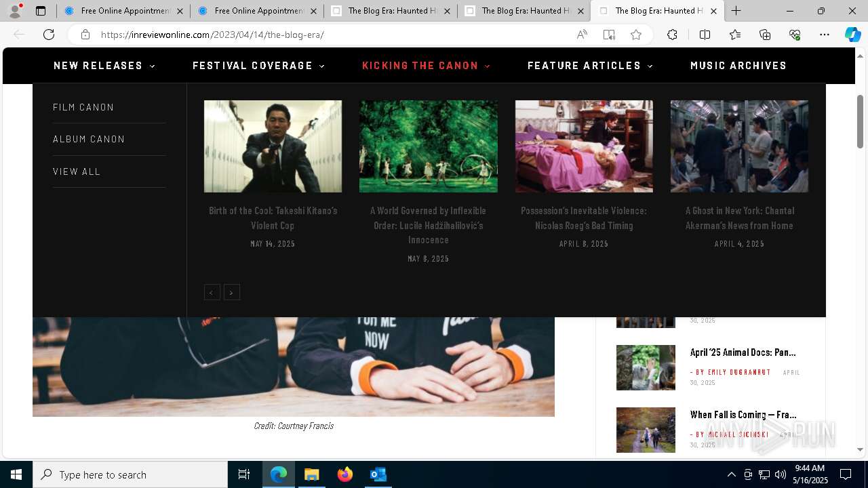Switch to the first Blog Era tab
Screen dimensions: 868x488
(x=391, y=11)
